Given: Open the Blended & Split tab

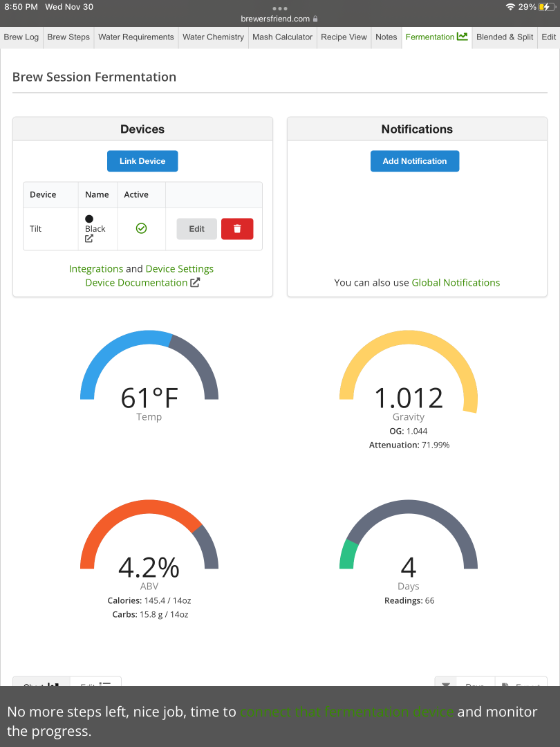Looking at the screenshot, I should [505, 37].
